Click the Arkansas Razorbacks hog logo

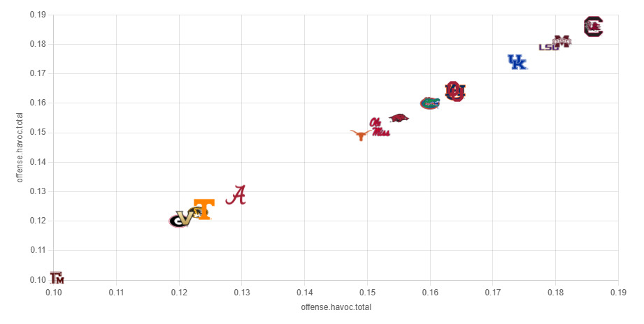(x=399, y=118)
